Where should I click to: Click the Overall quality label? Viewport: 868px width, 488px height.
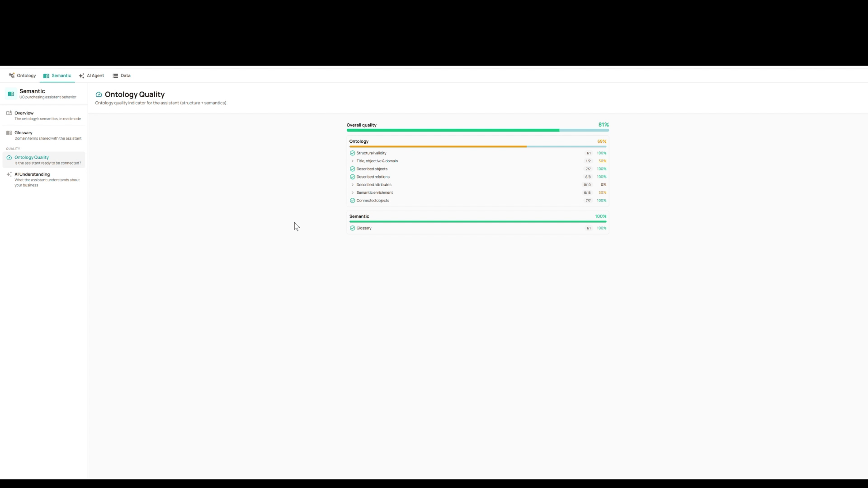click(x=362, y=125)
